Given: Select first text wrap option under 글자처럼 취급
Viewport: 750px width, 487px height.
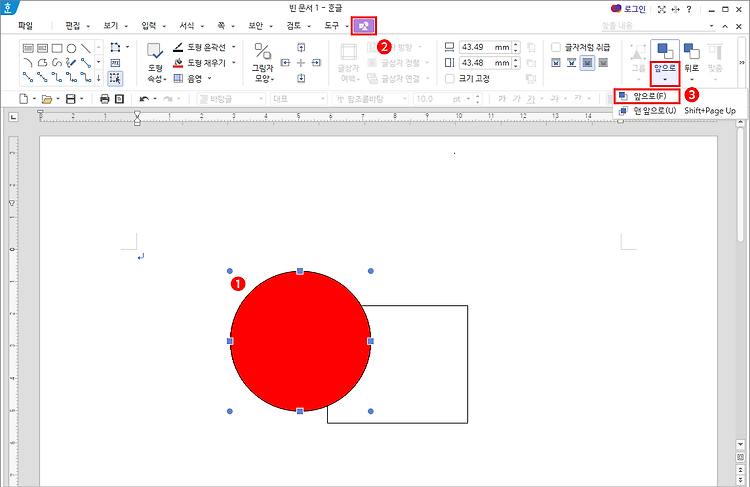Looking at the screenshot, I should click(x=556, y=63).
